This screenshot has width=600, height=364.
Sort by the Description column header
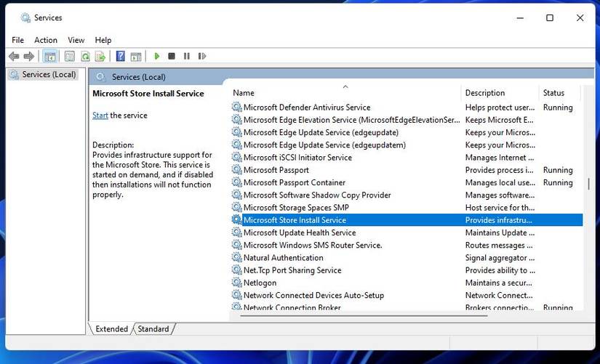point(500,92)
